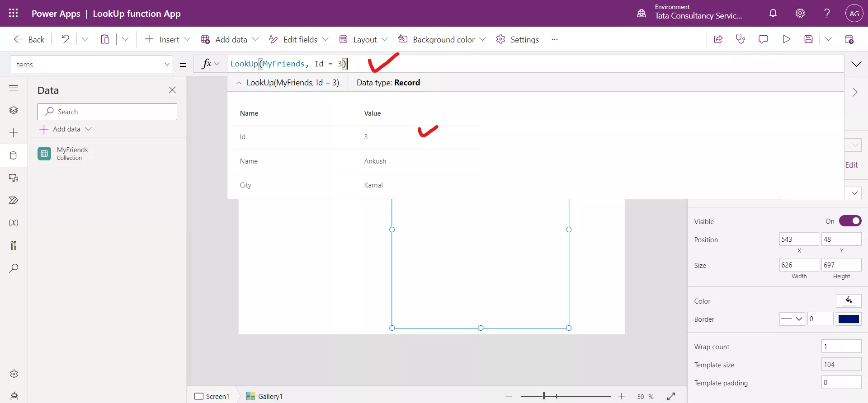Click the Template padding field
Viewport: 868px width, 403px height.
click(x=841, y=382)
